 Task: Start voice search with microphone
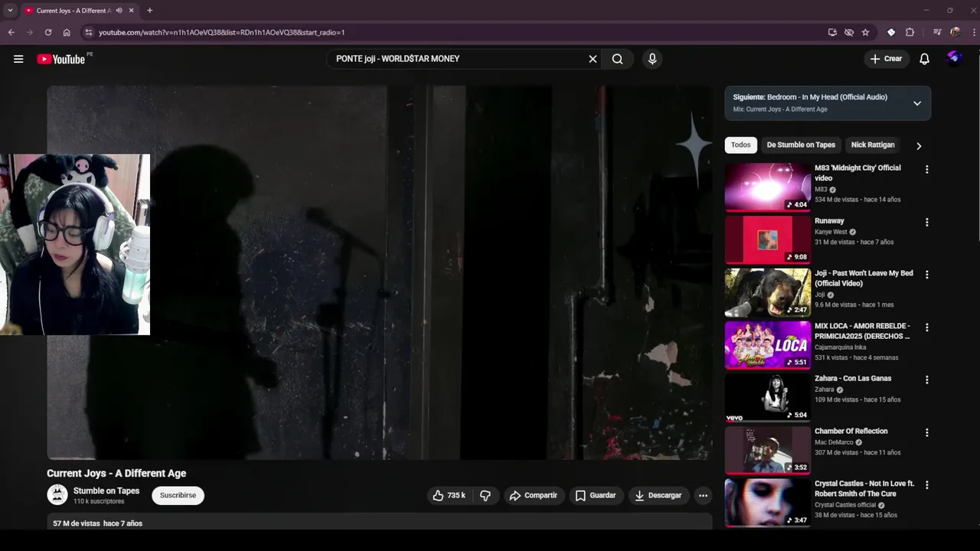tap(652, 59)
